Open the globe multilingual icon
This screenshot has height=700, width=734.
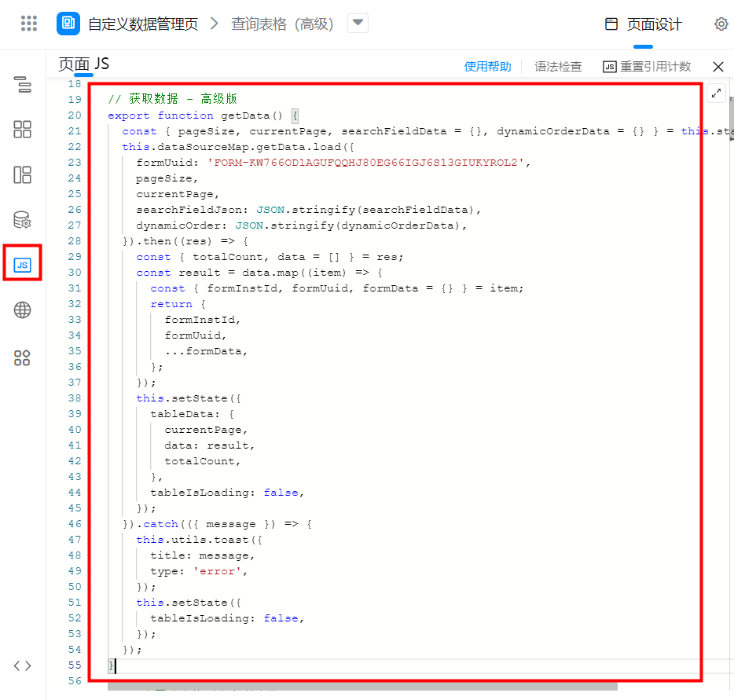click(x=23, y=310)
